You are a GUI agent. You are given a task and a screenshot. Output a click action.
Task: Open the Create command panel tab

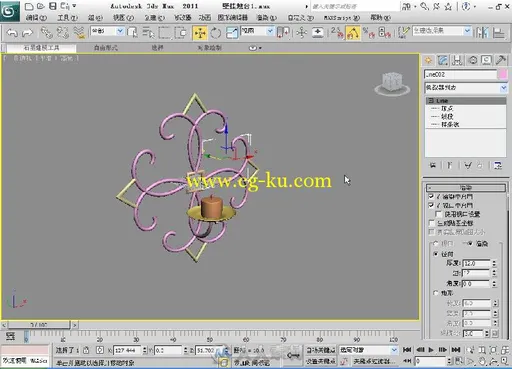pos(428,60)
